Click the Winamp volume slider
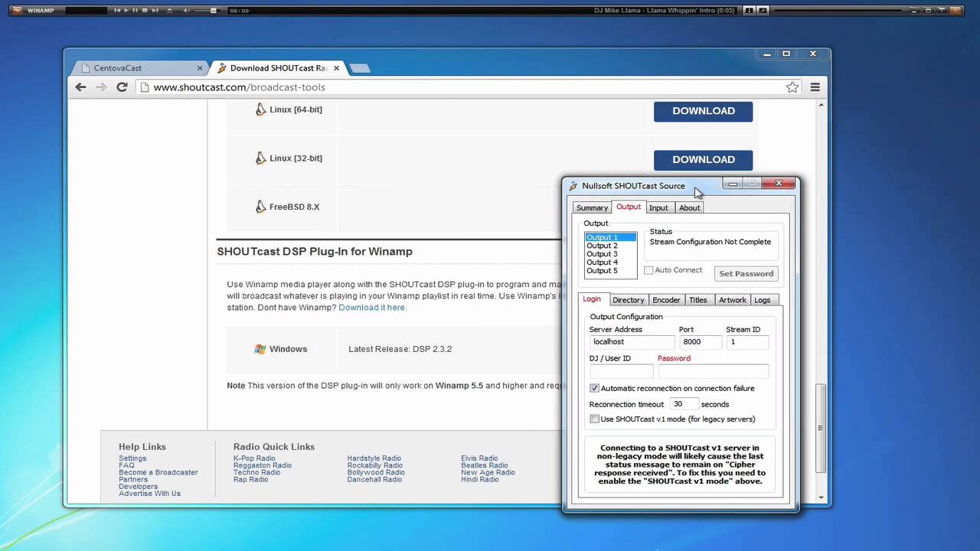Screen dimensions: 980x551 coord(207,10)
